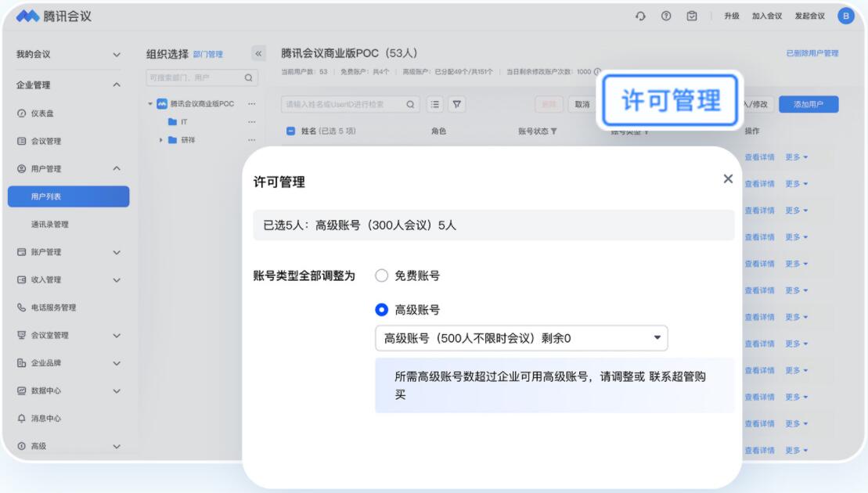This screenshot has height=493, width=868.
Task: Click the 添加用户 button
Action: (x=809, y=105)
